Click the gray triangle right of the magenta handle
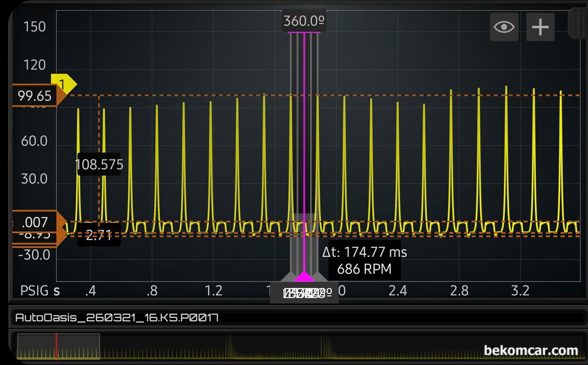This screenshot has height=365, width=588. [319, 277]
